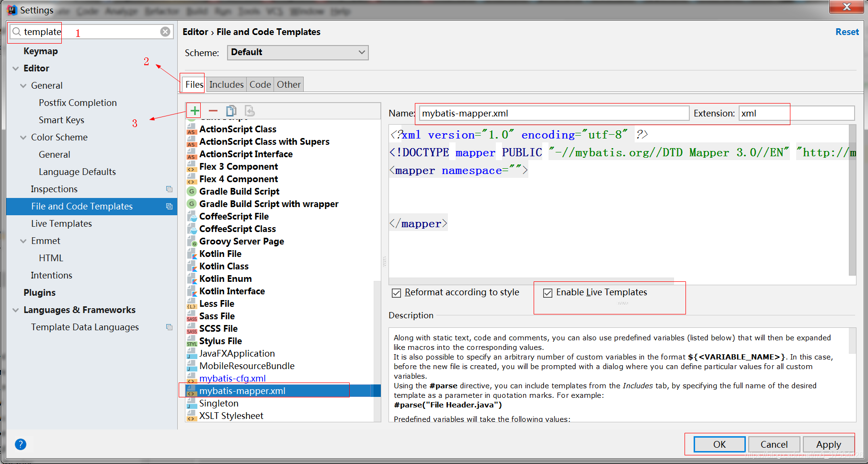Click the Sass File icon
The image size is (868, 464).
192,316
